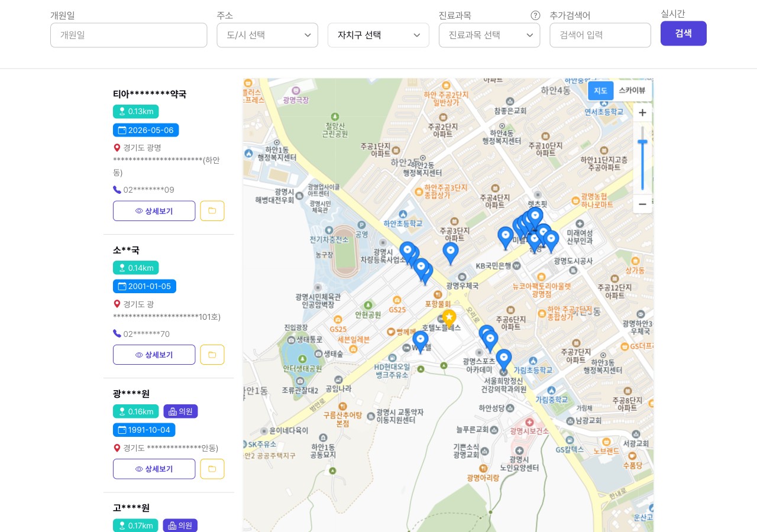Click the red location pin on 소**국 card
Screen dimensions: 757x532
(x=117, y=304)
